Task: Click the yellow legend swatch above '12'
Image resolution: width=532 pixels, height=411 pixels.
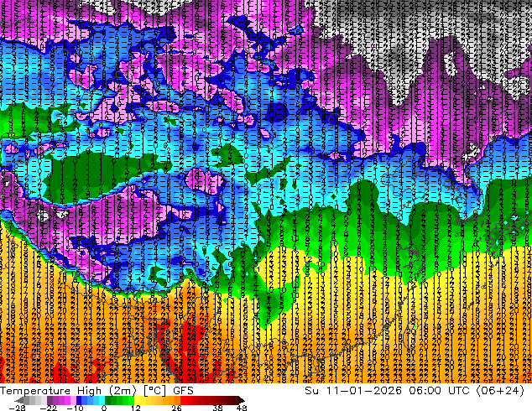Action: [x=137, y=400]
